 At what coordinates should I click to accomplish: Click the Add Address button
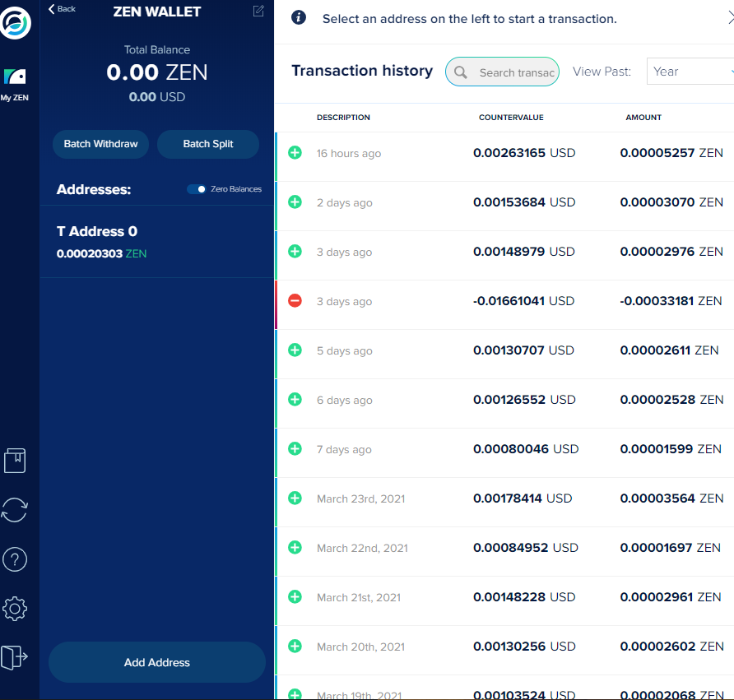click(x=157, y=662)
